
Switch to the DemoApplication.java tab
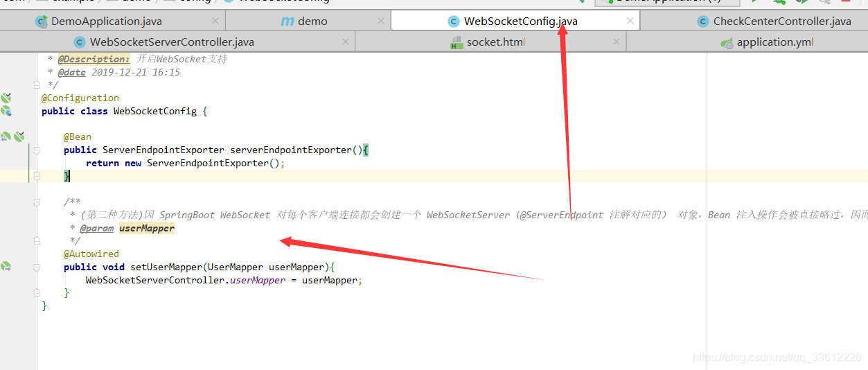click(106, 21)
